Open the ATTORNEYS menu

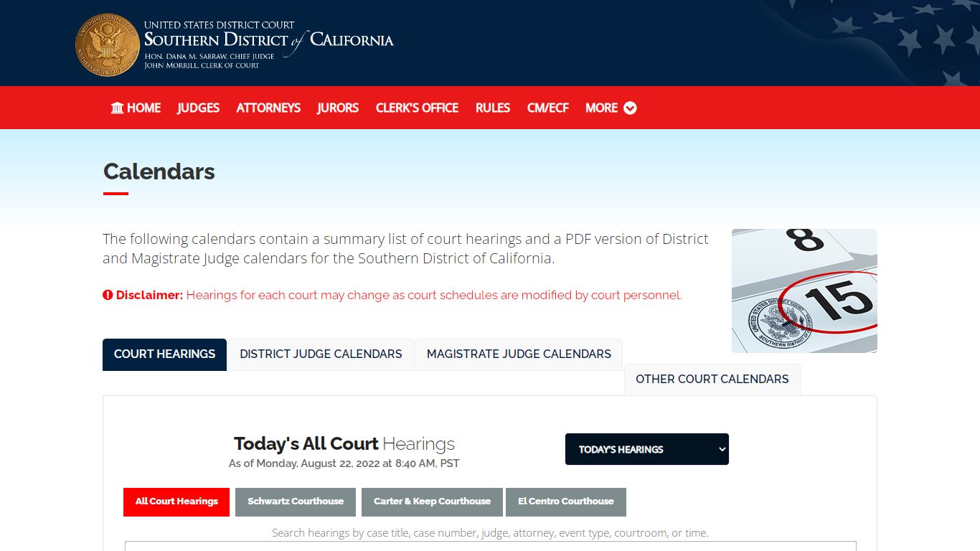tap(268, 108)
